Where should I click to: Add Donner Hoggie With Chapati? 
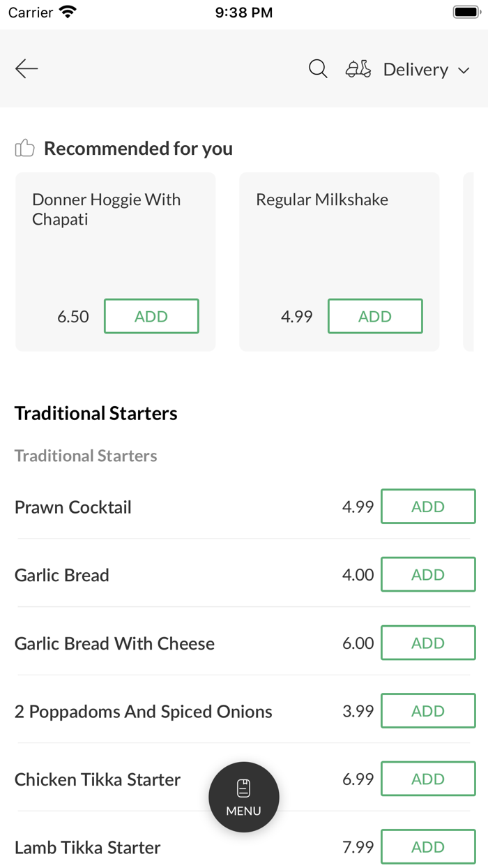click(x=151, y=316)
